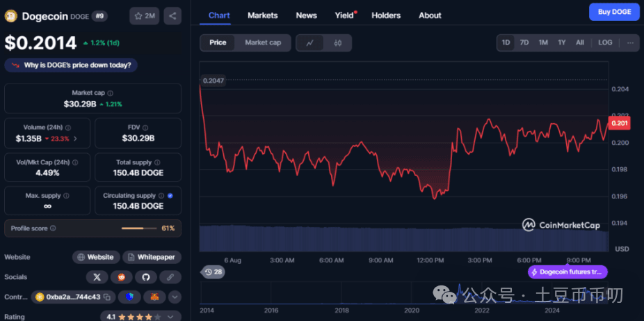This screenshot has width=644, height=321.
Task: Click the Dogecoin coin logo icon
Action: coord(10,16)
